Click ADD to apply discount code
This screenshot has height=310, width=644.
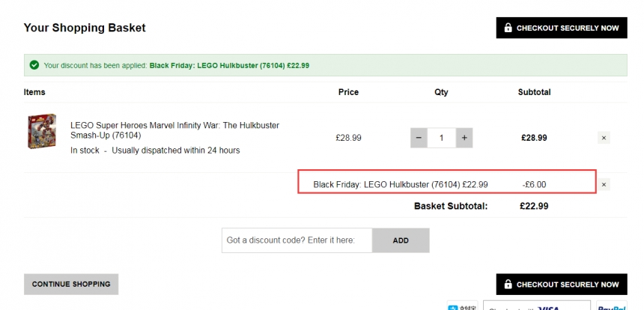point(401,240)
